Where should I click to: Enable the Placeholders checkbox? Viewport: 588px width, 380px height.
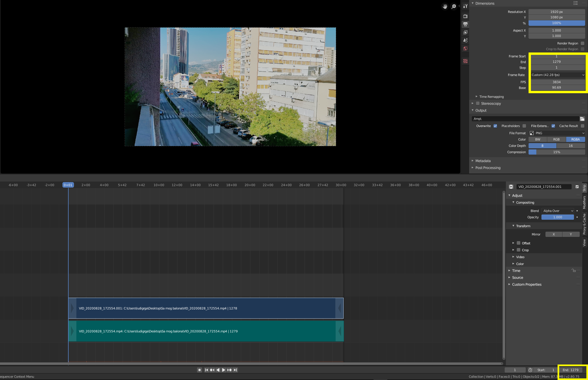[x=524, y=126]
